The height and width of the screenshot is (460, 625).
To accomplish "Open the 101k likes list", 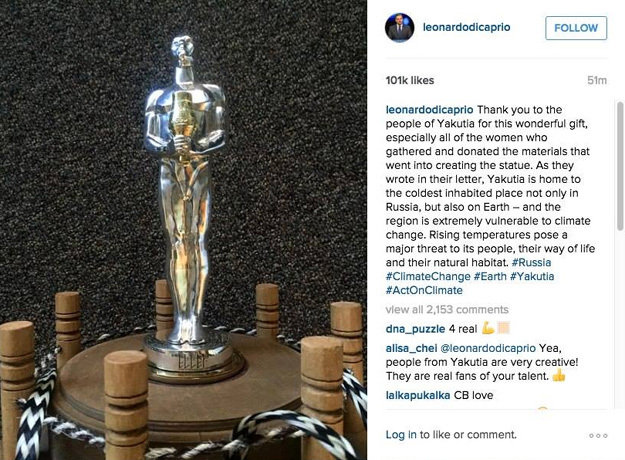I will 410,81.
